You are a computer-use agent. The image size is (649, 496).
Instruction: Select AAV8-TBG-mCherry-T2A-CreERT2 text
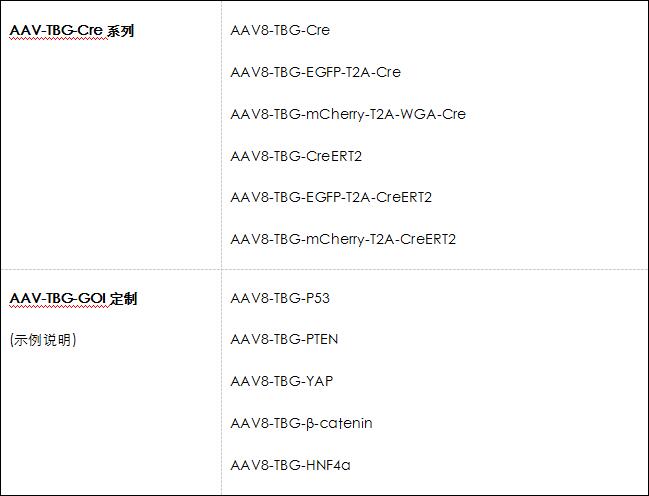(x=343, y=239)
